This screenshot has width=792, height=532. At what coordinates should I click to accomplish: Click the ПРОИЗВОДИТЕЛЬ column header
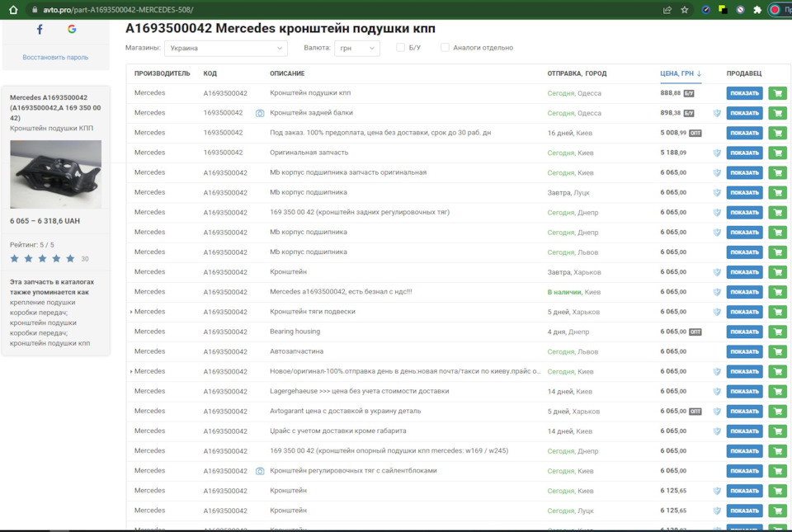click(163, 73)
